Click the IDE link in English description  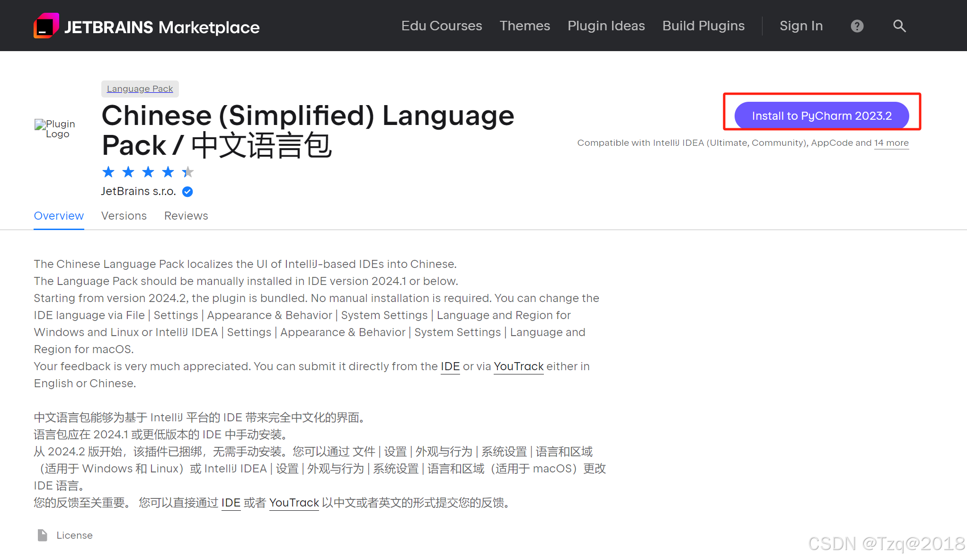coord(450,366)
